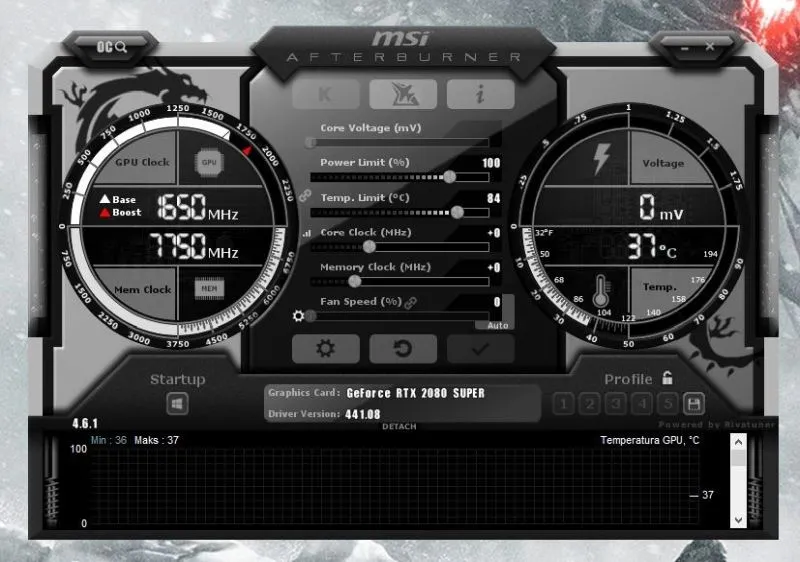This screenshot has height=562, width=800.
Task: Close the Afterburner window
Action: (710, 47)
